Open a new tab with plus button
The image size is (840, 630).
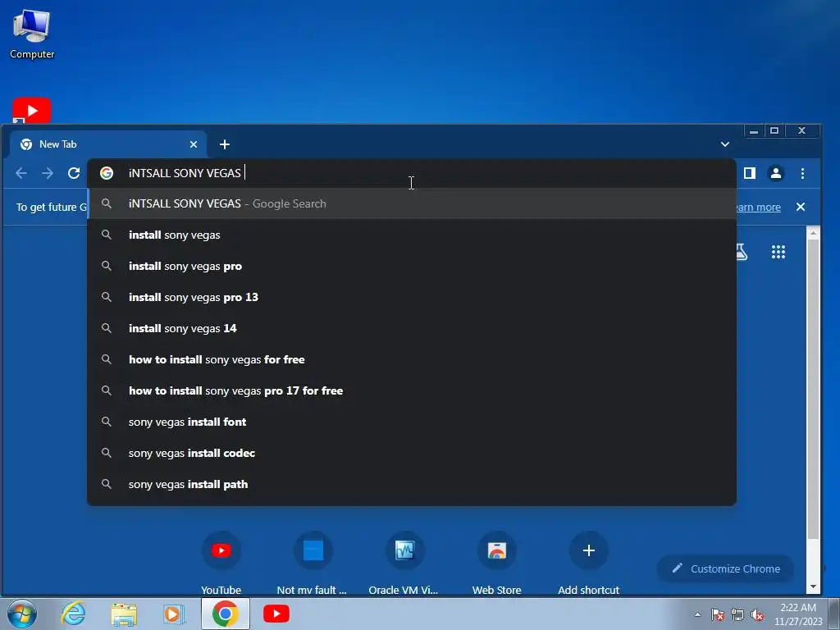pos(225,144)
